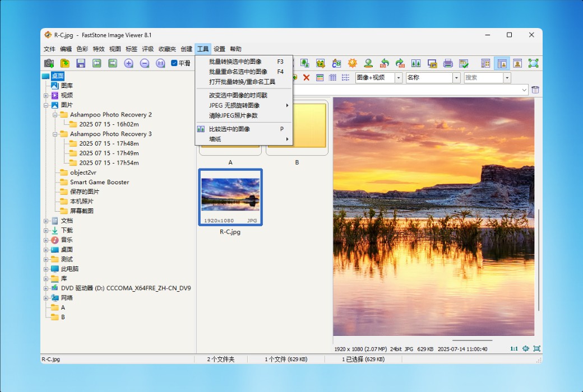Expand the 视频 tree node

46,96
